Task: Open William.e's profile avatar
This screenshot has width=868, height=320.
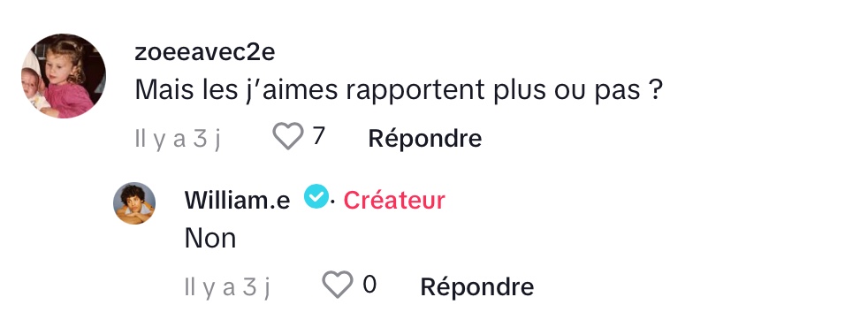Action: pyautogui.click(x=134, y=203)
